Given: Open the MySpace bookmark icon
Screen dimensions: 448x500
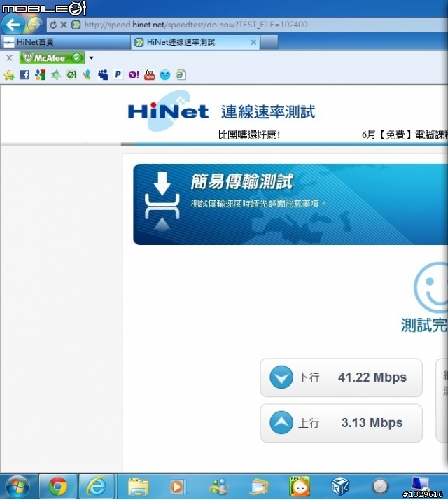Looking at the screenshot, I should tap(103, 75).
